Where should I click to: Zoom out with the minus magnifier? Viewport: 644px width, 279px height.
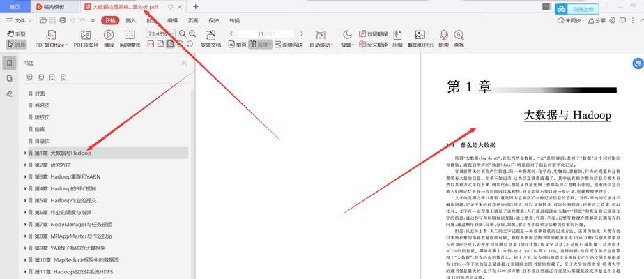pos(183,33)
